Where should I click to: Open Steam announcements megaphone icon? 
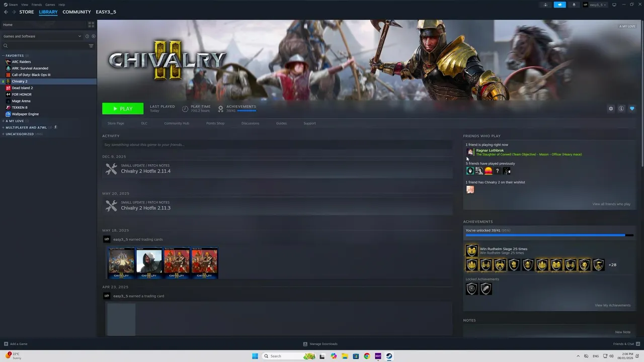click(x=559, y=5)
